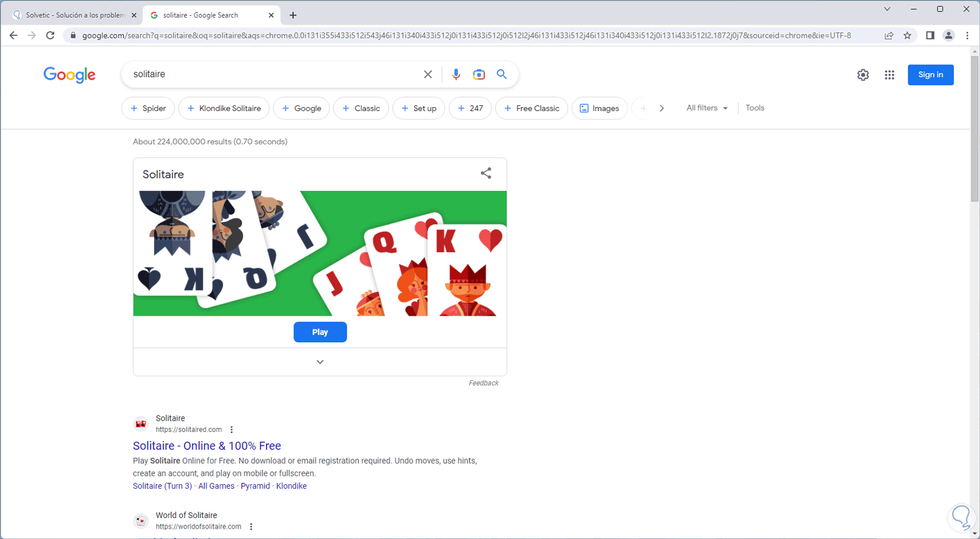The height and width of the screenshot is (539, 980).
Task: Open the Google apps grid
Action: click(x=889, y=75)
